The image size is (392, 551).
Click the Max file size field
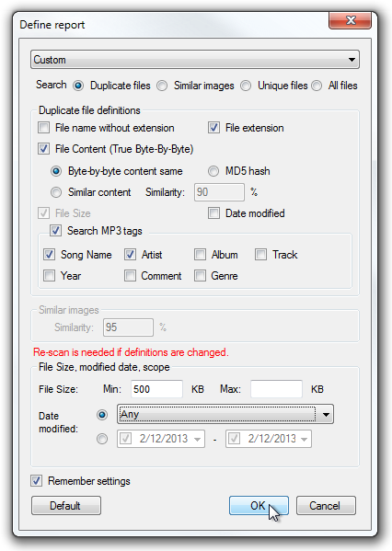tap(276, 389)
